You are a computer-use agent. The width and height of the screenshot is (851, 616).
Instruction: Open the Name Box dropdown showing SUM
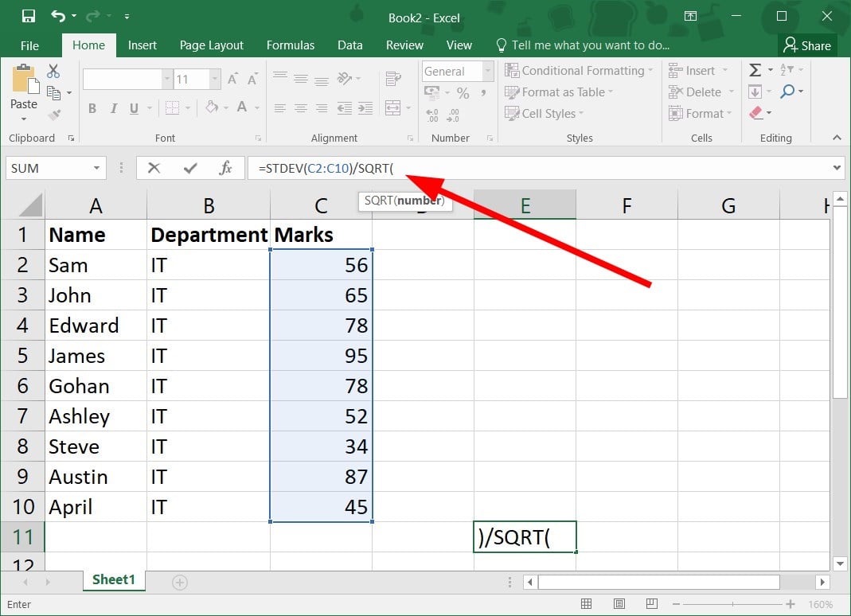(x=96, y=168)
